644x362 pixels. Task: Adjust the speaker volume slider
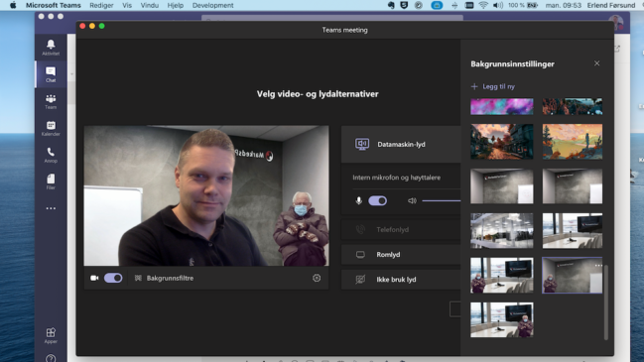coord(442,200)
